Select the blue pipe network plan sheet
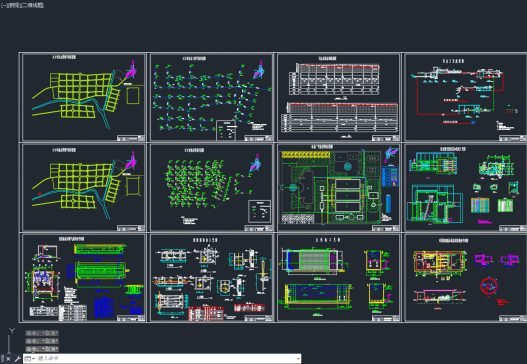 point(211,97)
